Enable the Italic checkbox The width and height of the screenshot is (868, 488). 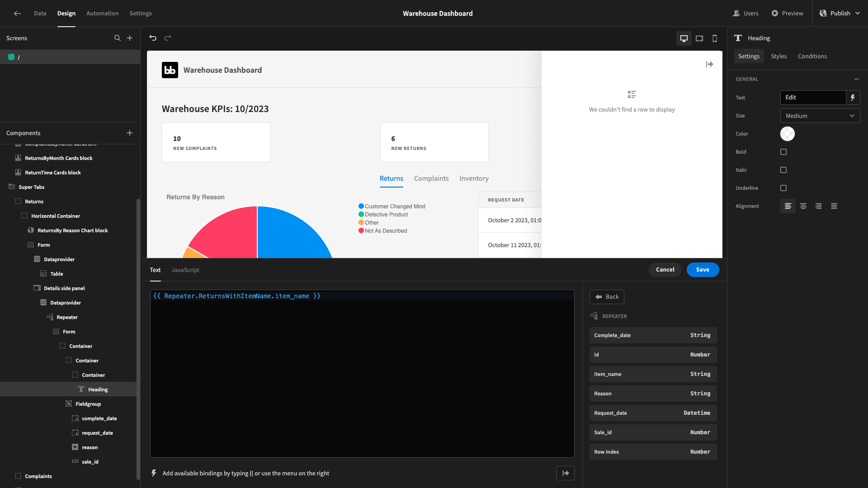click(783, 170)
